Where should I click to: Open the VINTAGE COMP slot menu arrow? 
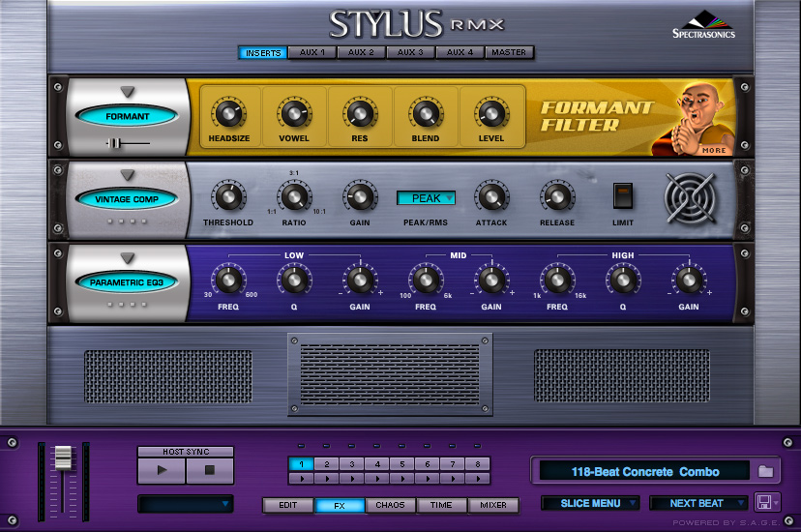(127, 175)
